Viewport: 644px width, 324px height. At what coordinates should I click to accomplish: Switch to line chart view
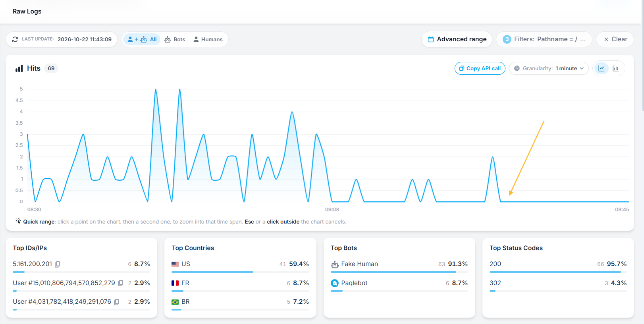602,68
